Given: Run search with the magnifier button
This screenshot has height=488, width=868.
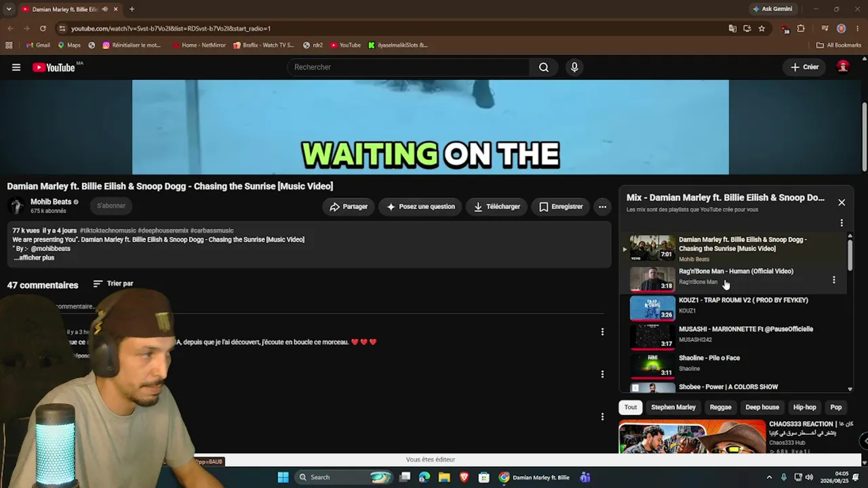Looking at the screenshot, I should click(x=544, y=67).
